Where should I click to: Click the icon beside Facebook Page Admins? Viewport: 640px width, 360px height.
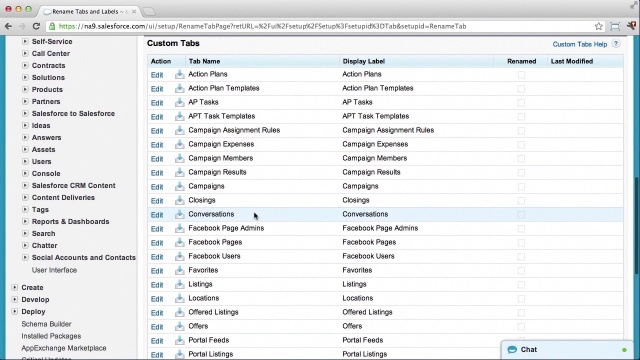(x=180, y=229)
